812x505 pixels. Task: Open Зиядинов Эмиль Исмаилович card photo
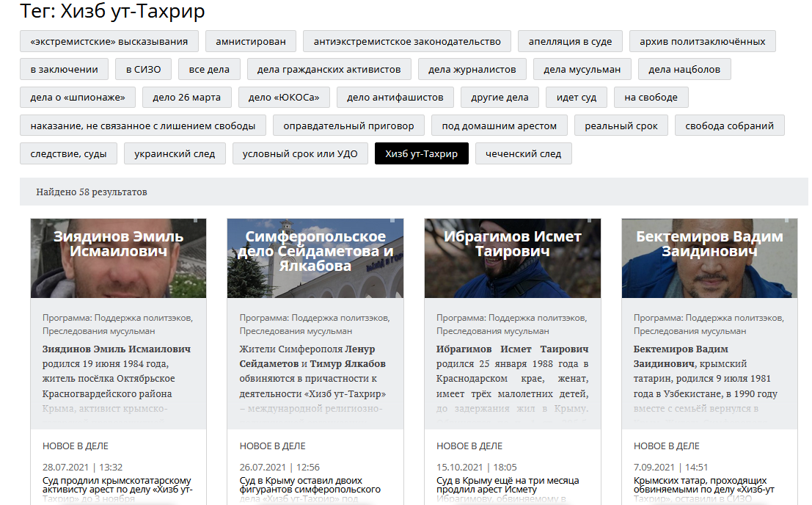point(118,258)
